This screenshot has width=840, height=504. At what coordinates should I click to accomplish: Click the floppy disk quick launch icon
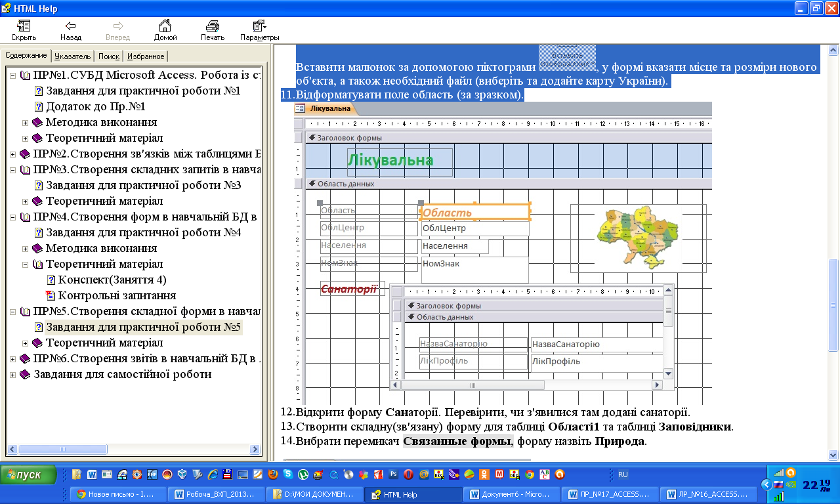pos(227,474)
